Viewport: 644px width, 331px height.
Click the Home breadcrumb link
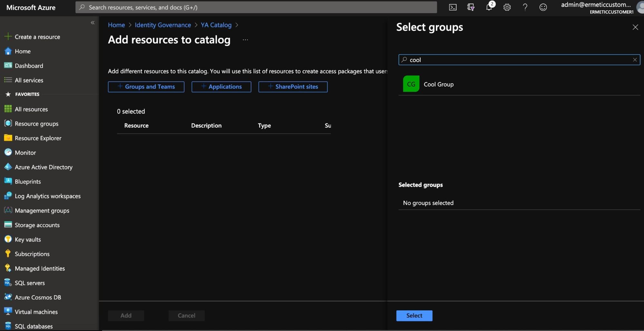(x=116, y=25)
